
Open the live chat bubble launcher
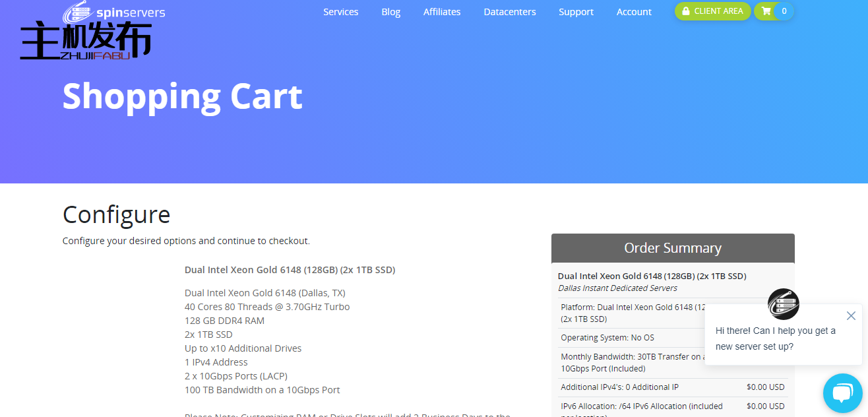pyautogui.click(x=842, y=393)
